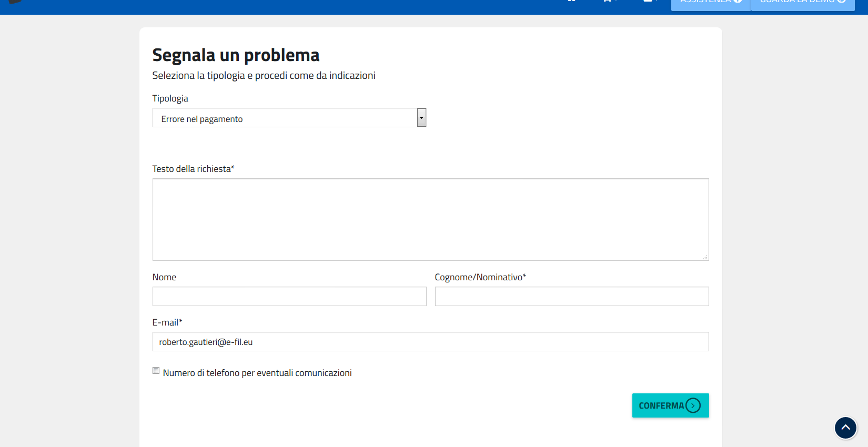Focus the 'Testo della richiesta' text area
Screen dimensions: 868x447
click(x=430, y=219)
